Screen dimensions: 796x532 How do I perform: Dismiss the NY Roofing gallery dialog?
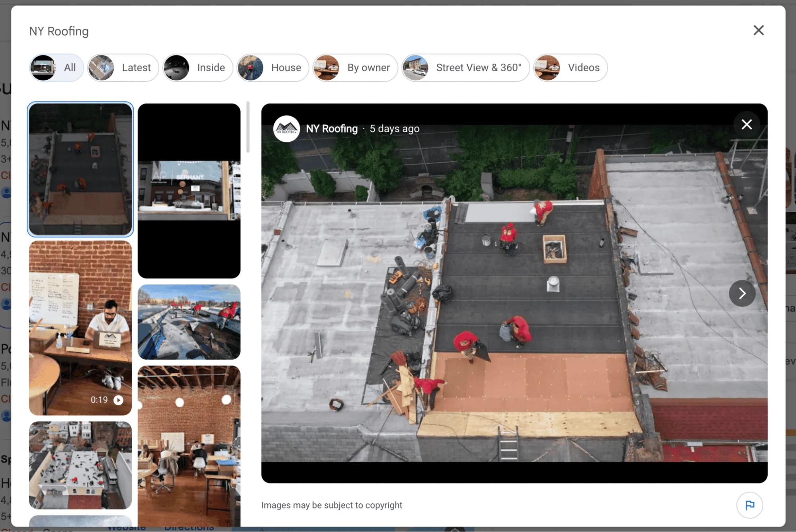coord(759,30)
